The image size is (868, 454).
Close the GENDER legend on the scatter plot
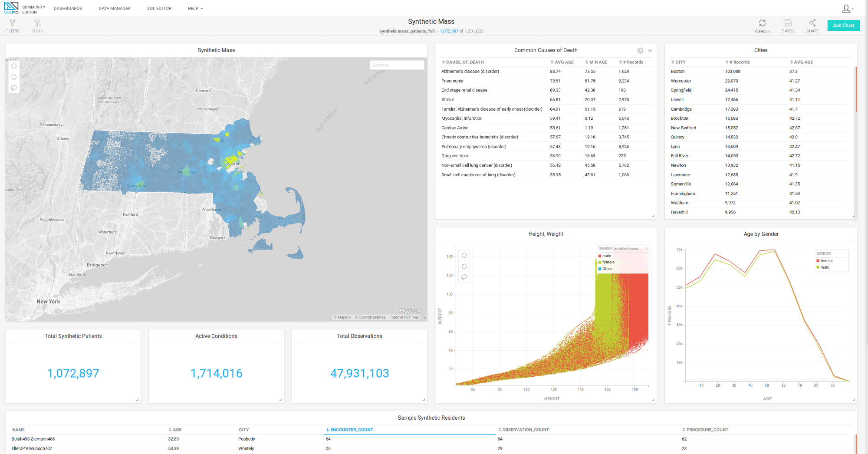coord(647,249)
